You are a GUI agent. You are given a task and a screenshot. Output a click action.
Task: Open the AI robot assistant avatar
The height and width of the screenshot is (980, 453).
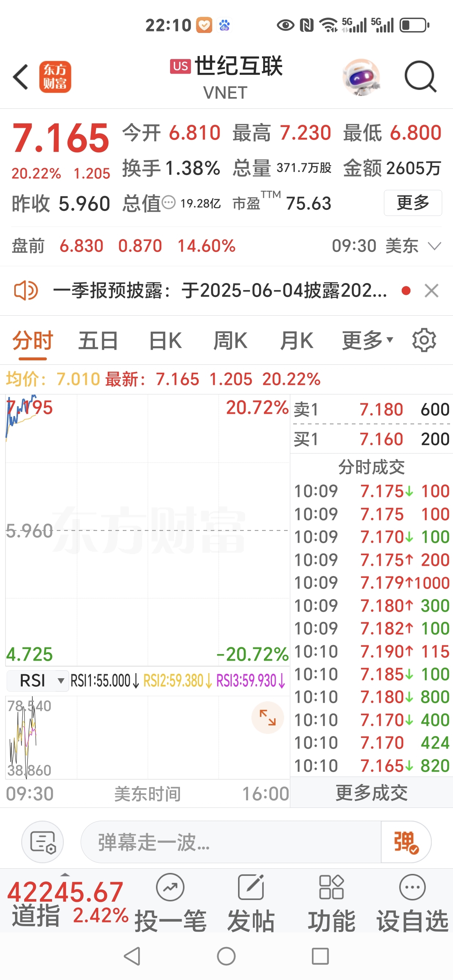pyautogui.click(x=361, y=77)
